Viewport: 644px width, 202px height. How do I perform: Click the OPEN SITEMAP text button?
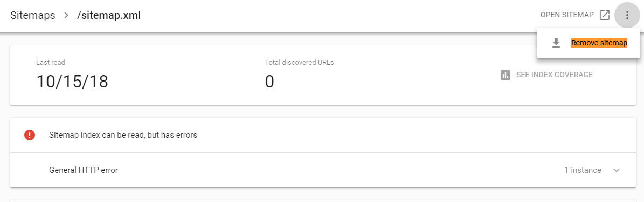(x=567, y=15)
